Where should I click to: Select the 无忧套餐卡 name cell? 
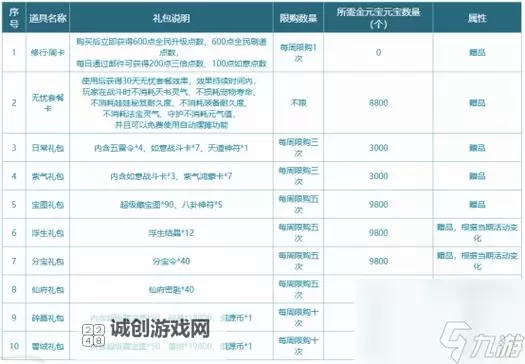tap(48, 102)
